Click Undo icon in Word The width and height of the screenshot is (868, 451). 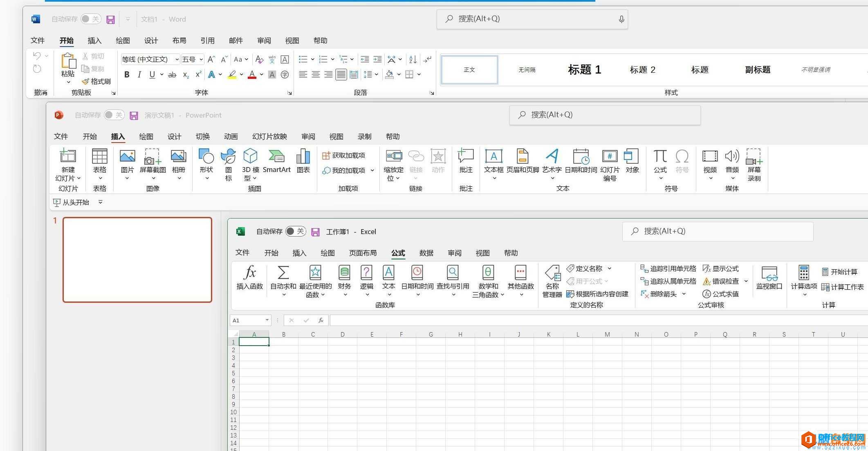pos(37,56)
